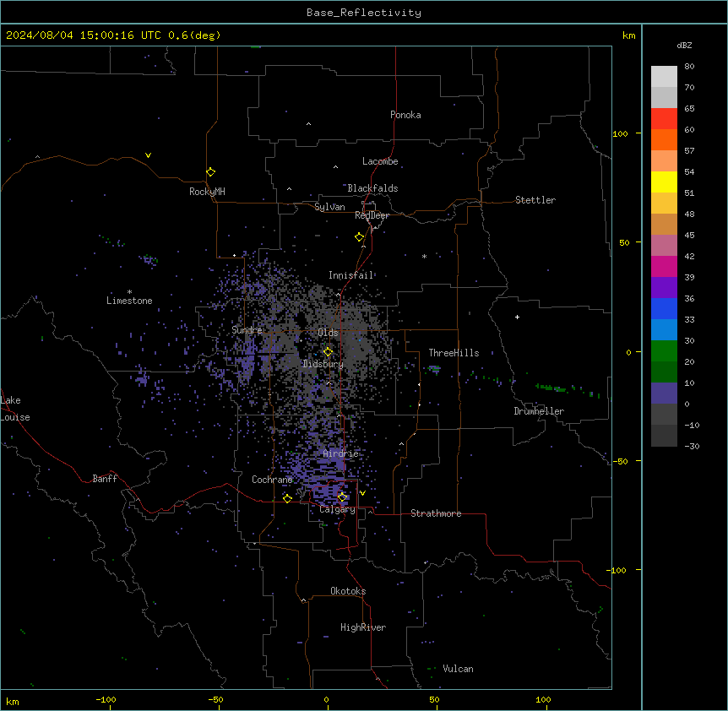
Task: Select the yellow V marker northwest of RockyMH
Action: click(x=148, y=155)
